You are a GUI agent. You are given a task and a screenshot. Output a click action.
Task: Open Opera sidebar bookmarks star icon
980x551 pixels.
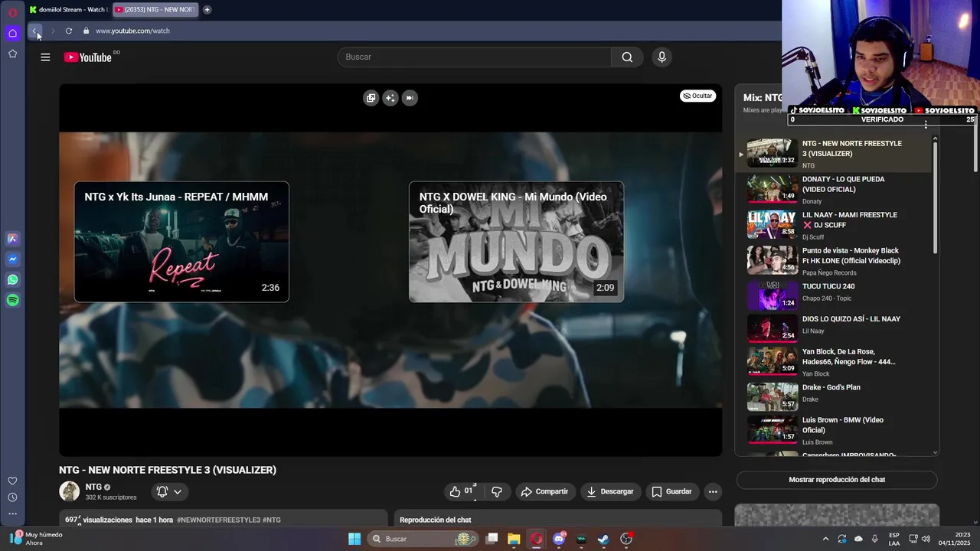tap(12, 54)
